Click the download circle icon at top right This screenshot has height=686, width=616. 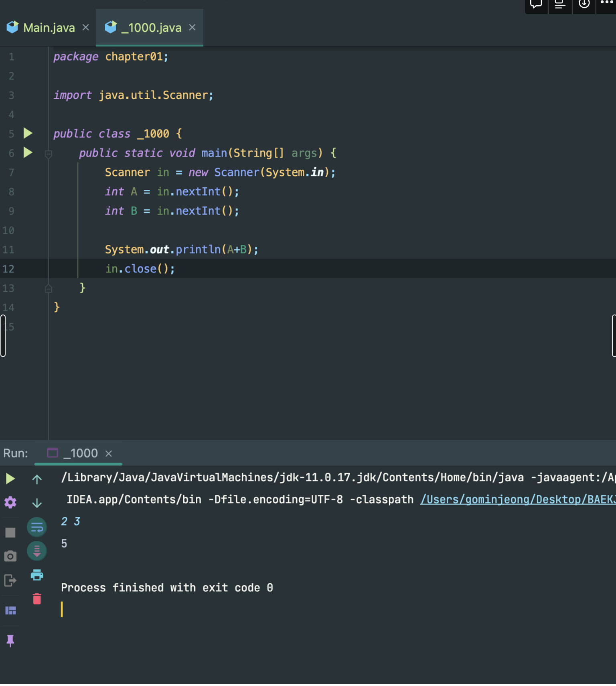[x=584, y=4]
